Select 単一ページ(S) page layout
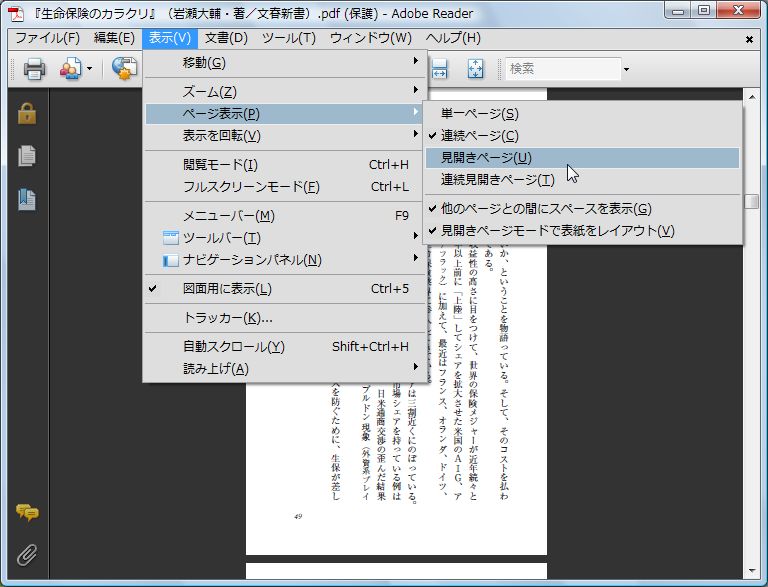This screenshot has height=587, width=768. coord(583,114)
